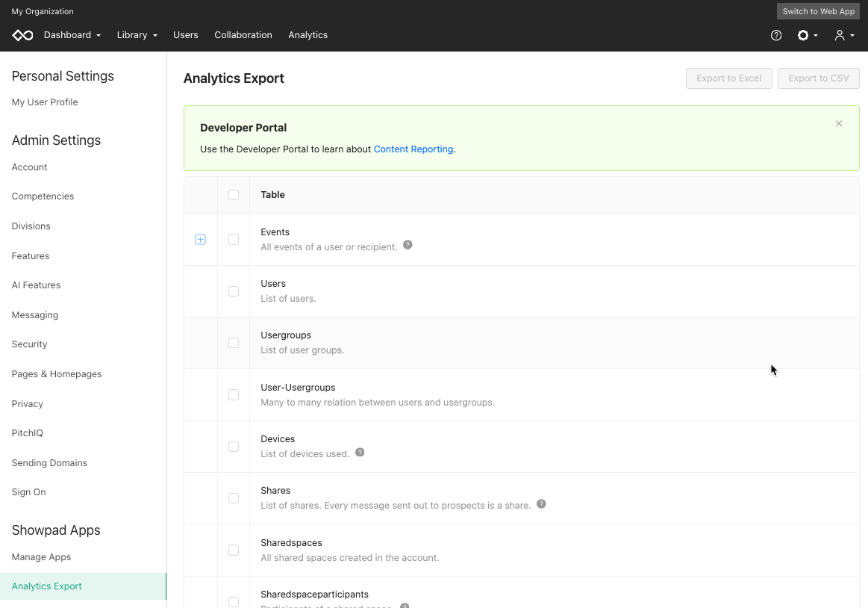
Task: Expand the Events row plus icon
Action: pyautogui.click(x=200, y=240)
